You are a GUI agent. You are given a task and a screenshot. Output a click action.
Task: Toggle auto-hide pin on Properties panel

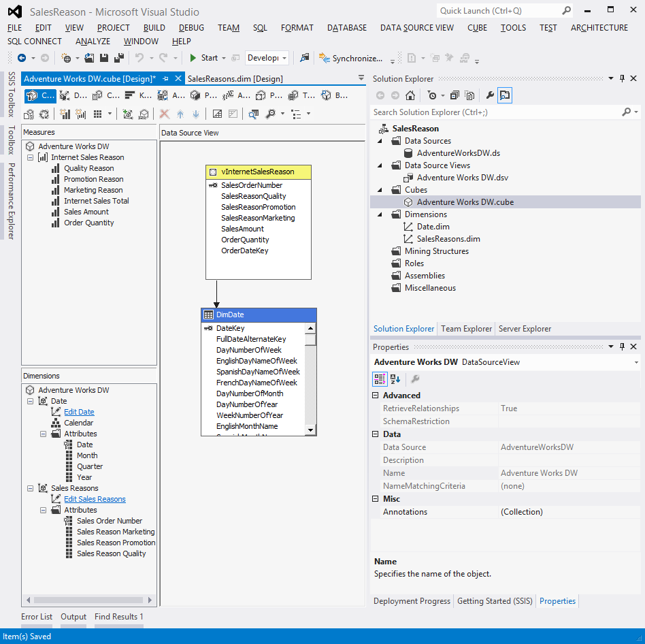pos(622,347)
